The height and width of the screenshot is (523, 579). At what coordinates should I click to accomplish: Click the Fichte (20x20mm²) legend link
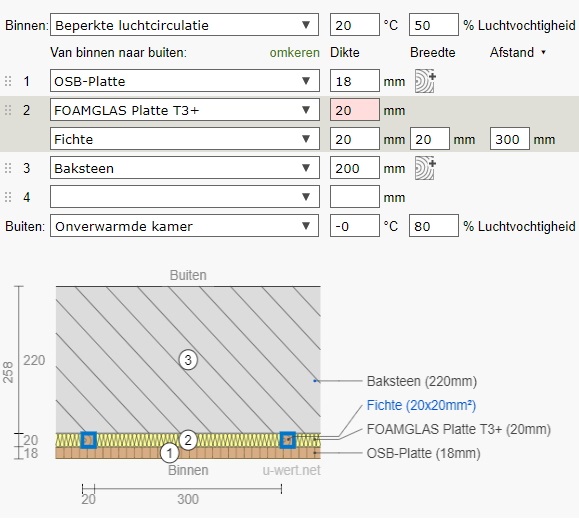[x=421, y=406]
